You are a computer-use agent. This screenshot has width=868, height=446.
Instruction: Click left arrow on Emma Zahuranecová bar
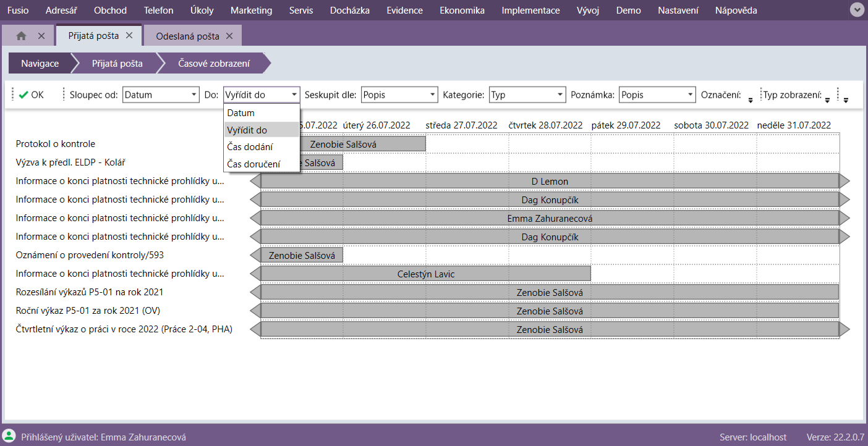[255, 218]
